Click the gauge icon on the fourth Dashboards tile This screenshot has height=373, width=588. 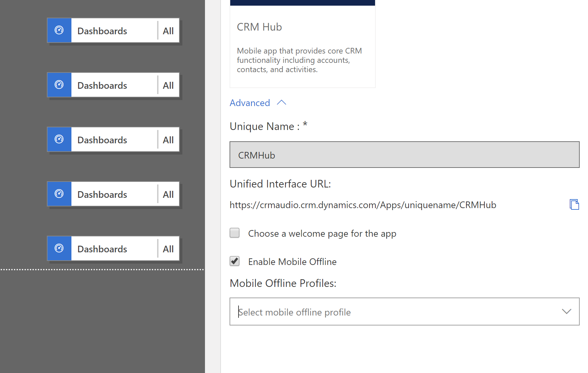coord(59,194)
